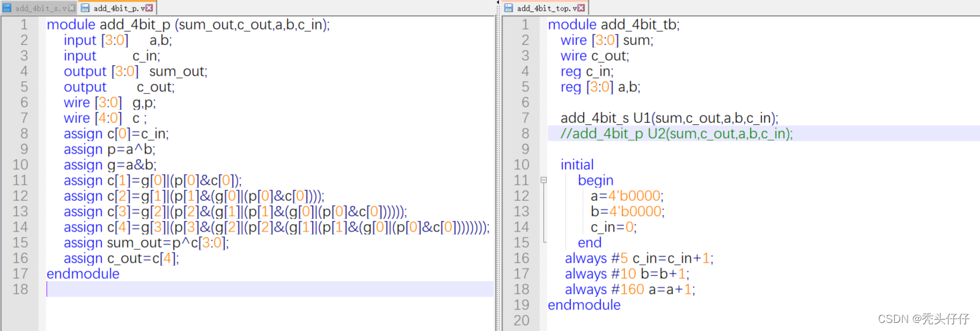Select the add_4bit_p.v tab
Screen dimensions: 980x331
click(117, 8)
